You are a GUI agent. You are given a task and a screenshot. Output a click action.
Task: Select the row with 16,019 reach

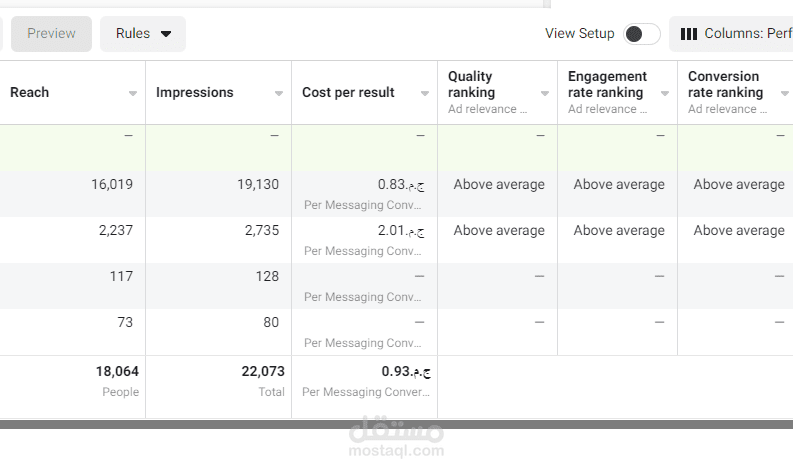pyautogui.click(x=396, y=194)
